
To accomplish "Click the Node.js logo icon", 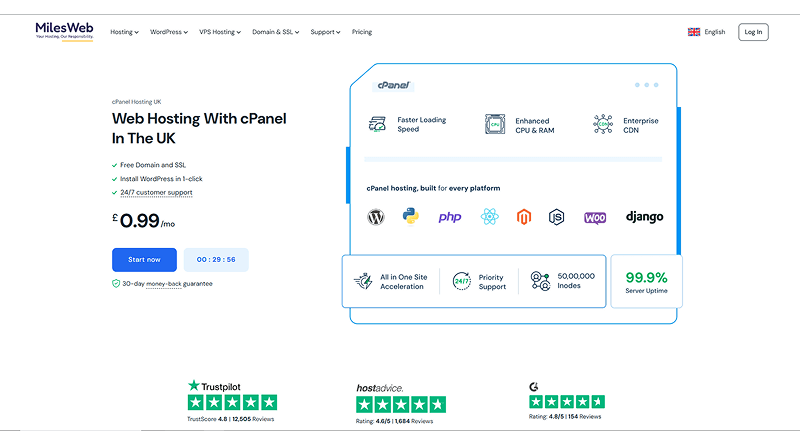I will [x=557, y=217].
